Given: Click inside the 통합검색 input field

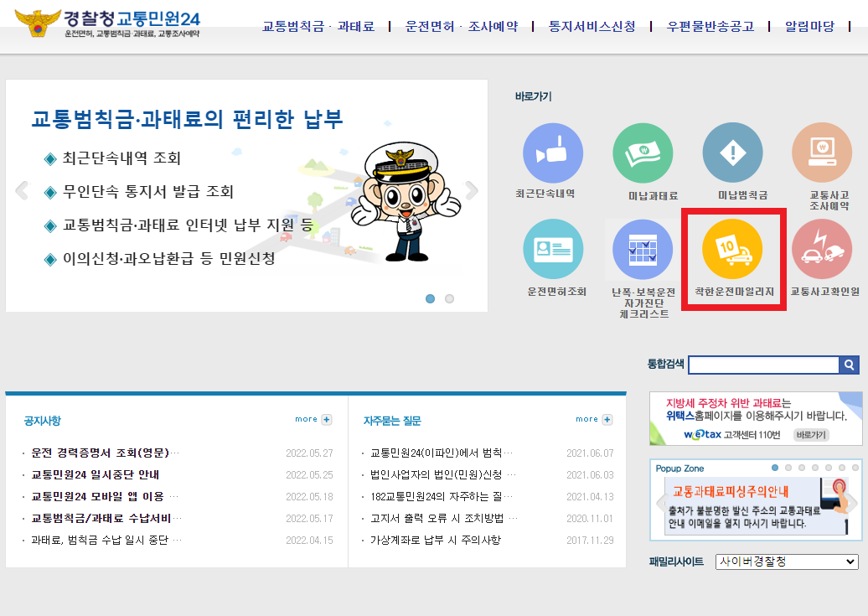Looking at the screenshot, I should click(764, 365).
